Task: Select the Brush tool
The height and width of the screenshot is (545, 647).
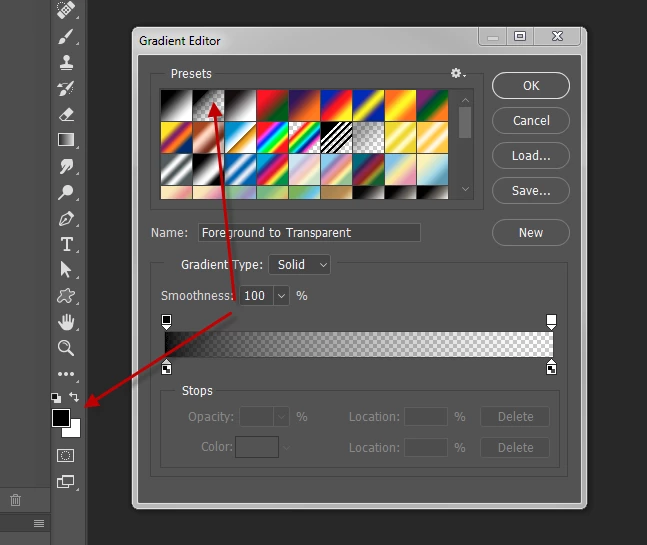Action: 66,37
